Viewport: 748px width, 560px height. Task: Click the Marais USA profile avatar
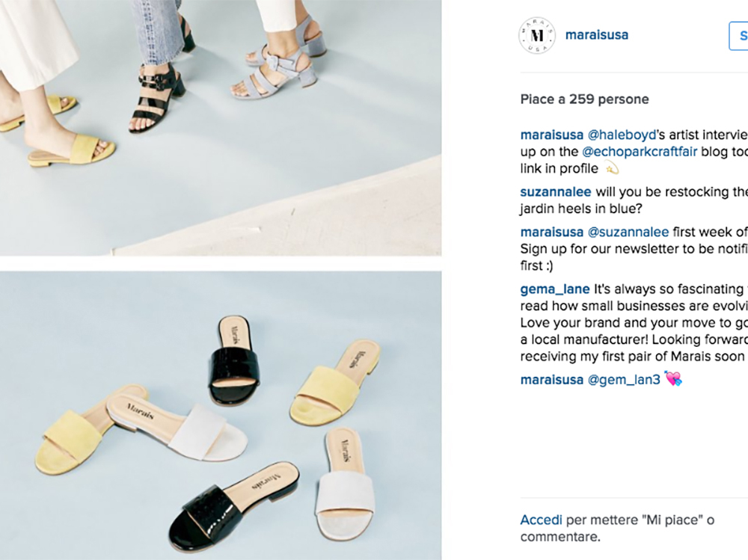coord(536,35)
